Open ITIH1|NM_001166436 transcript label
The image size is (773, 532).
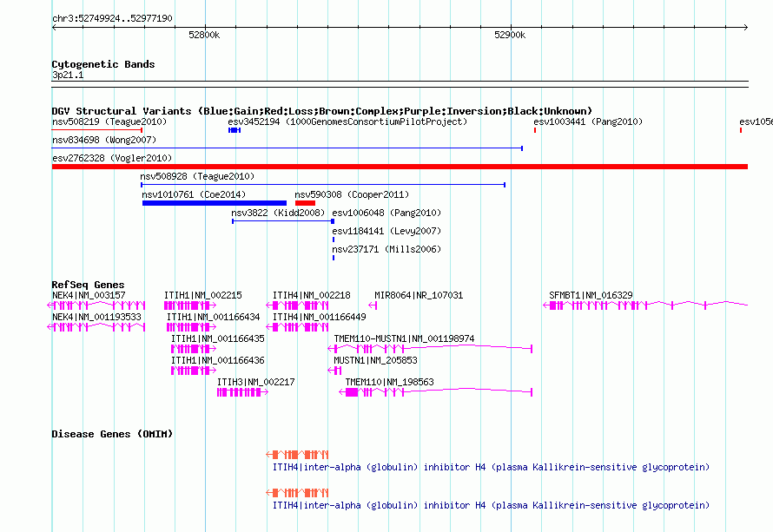(x=217, y=360)
